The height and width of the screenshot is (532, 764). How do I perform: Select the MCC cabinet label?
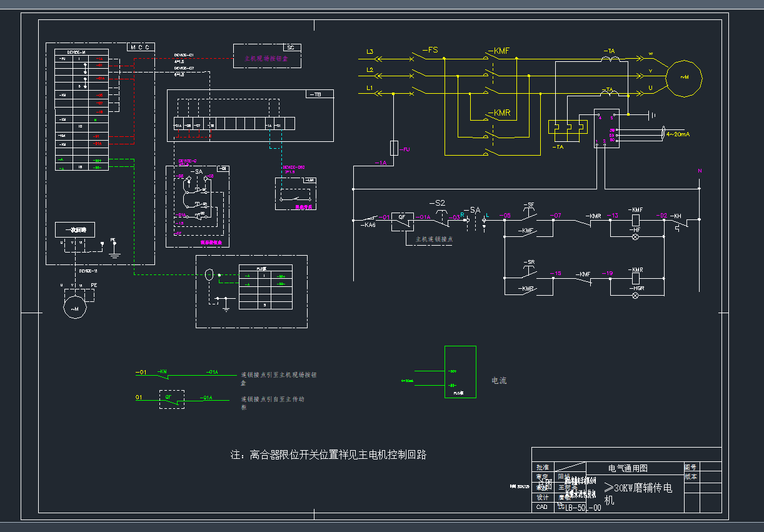[x=141, y=47]
